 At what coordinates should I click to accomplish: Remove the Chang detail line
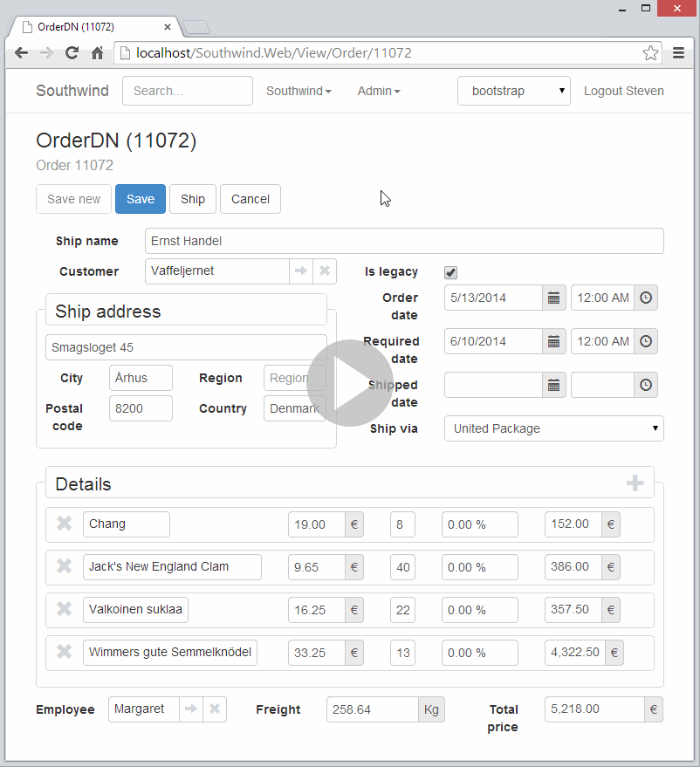click(64, 524)
